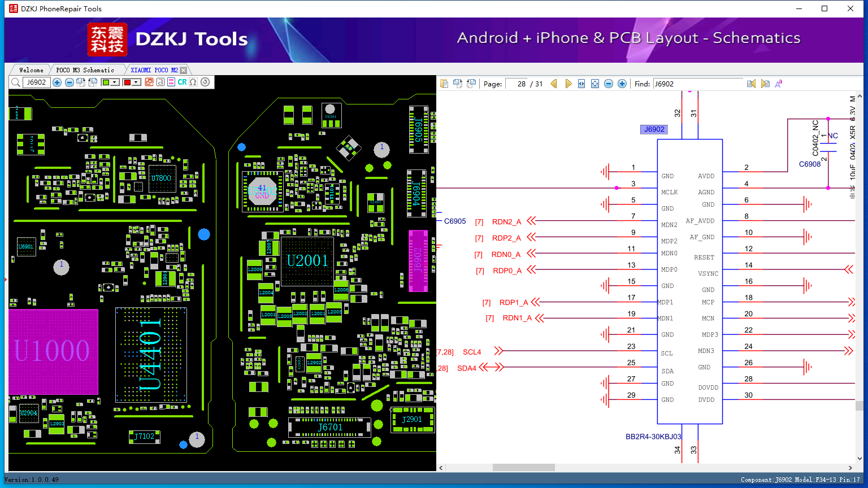Click the J6701 connector on the PCB
The image size is (868, 488).
point(330,428)
